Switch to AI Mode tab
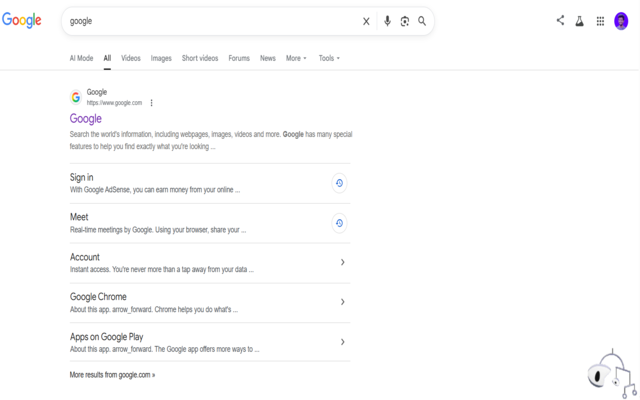 [x=81, y=58]
